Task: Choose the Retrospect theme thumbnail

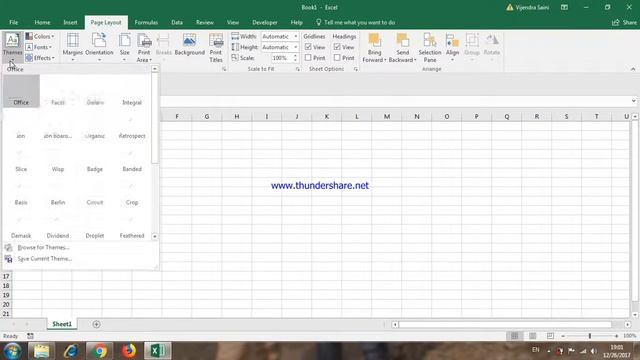Action: click(x=132, y=125)
